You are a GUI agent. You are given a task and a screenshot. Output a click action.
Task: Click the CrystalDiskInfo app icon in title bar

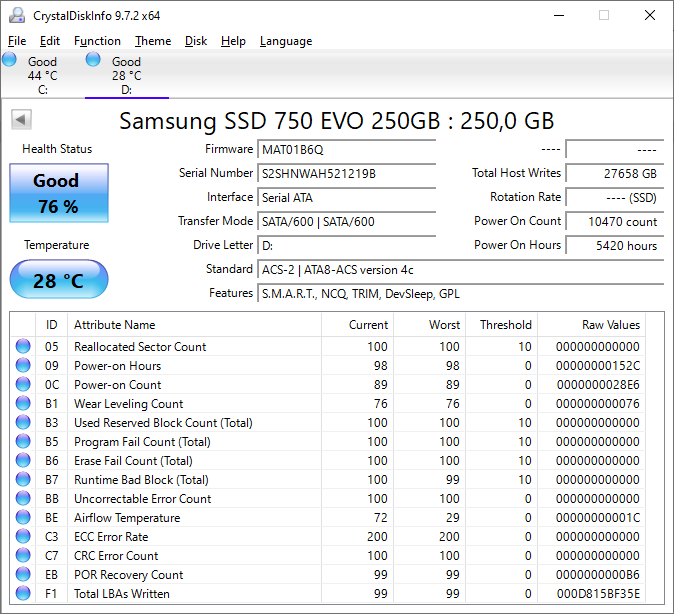[17, 15]
